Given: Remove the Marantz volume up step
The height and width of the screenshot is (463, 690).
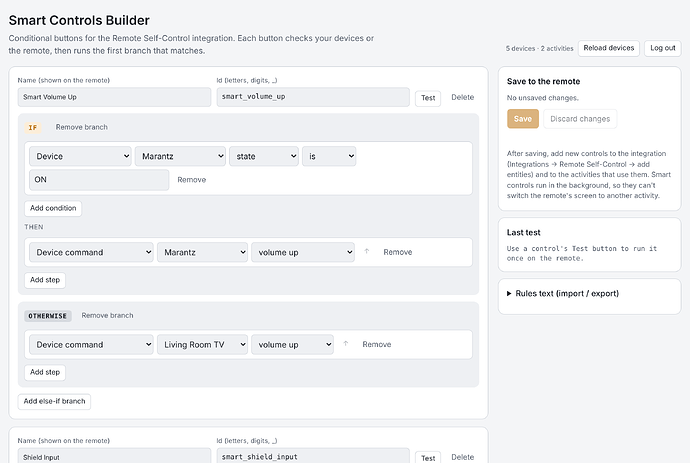Looking at the screenshot, I should (398, 252).
